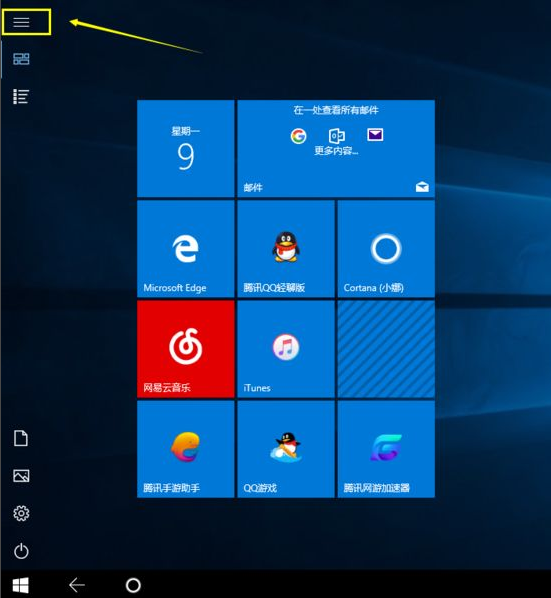Click the purple envelope icon in Mail tile
This screenshot has width=551, height=598.
click(375, 135)
